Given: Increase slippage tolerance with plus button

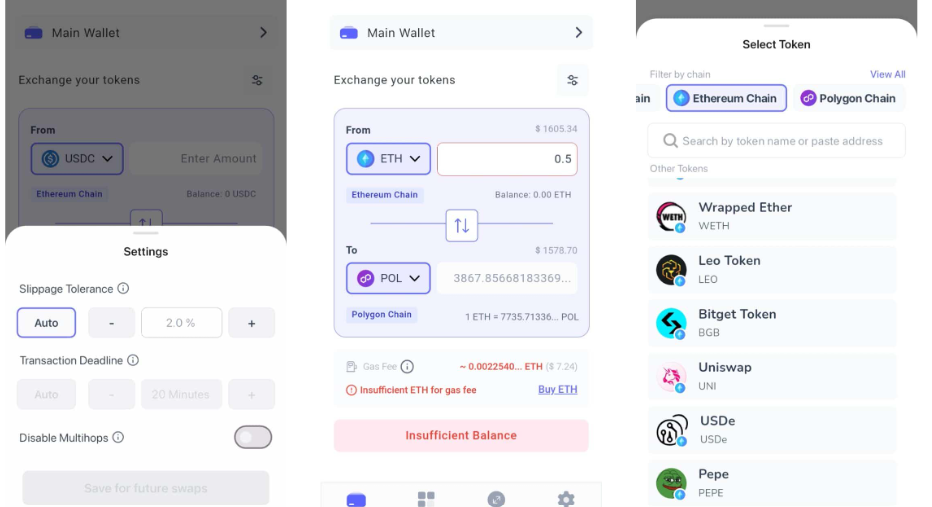Looking at the screenshot, I should click(251, 323).
